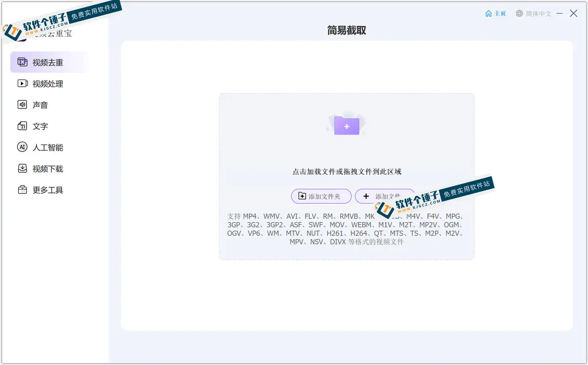
Task: Select the 视频去重 (video dedupe) sidebar icon
Action: 22,62
